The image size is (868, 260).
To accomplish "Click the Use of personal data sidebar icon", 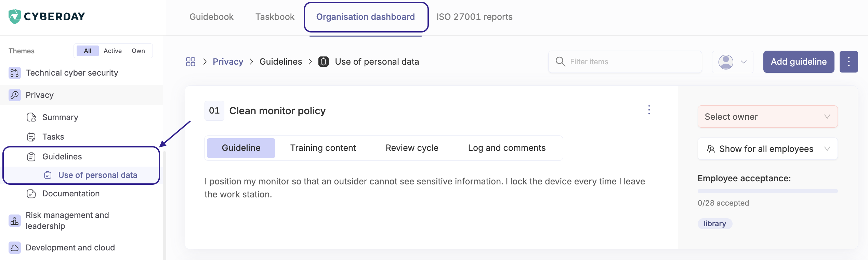I will click(x=48, y=175).
